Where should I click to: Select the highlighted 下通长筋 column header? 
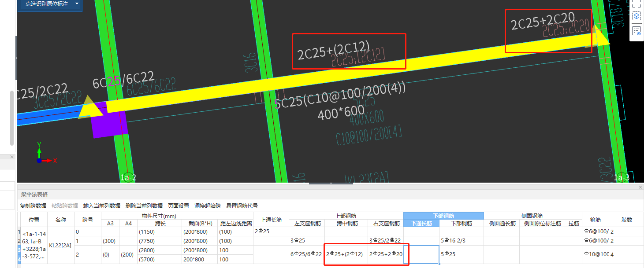pos(421,223)
